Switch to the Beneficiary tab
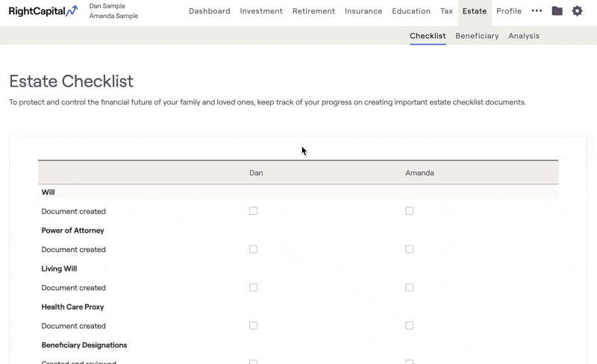The height and width of the screenshot is (364, 597). tap(477, 36)
